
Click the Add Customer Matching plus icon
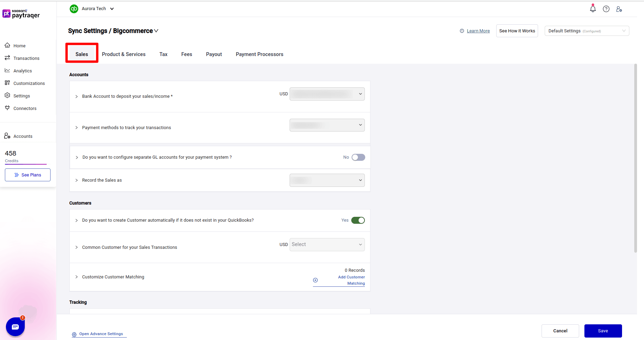click(315, 280)
